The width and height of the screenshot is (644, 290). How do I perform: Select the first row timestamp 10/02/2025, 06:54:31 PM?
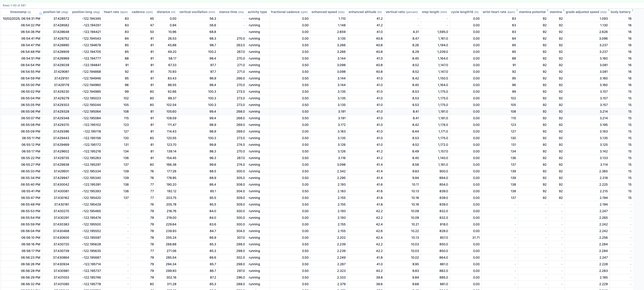[x=21, y=19]
